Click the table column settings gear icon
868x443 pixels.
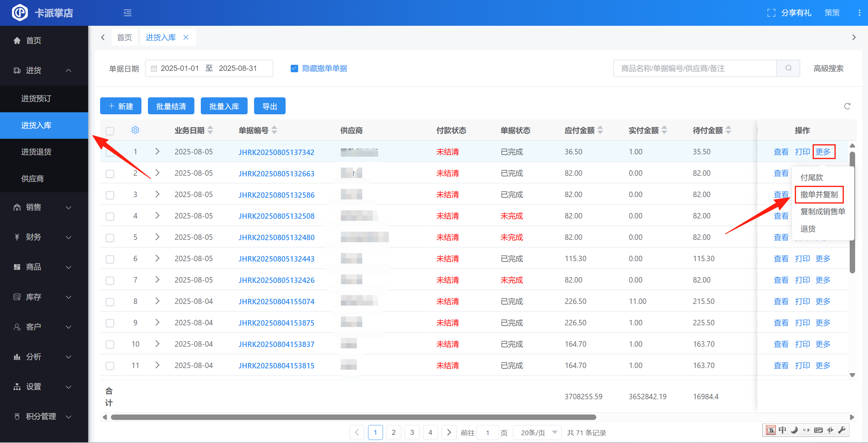[x=135, y=130]
